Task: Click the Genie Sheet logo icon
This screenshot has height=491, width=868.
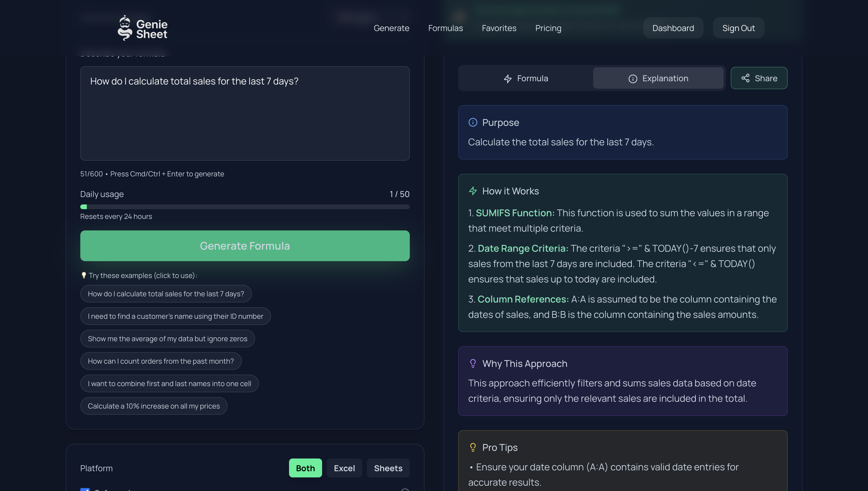Action: [125, 28]
